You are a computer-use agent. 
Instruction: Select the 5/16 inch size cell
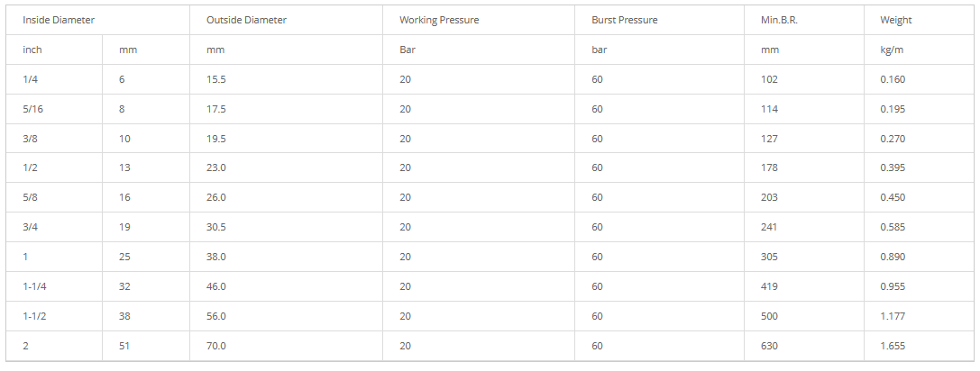[x=34, y=109]
